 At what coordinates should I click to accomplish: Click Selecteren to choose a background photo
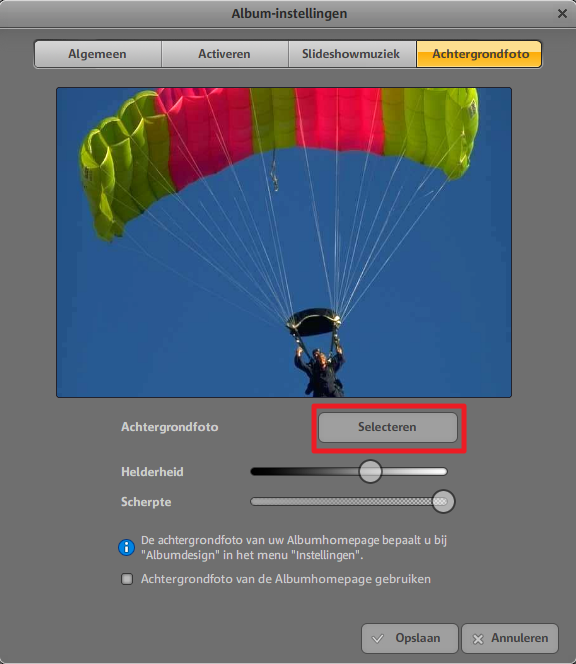coord(388,427)
